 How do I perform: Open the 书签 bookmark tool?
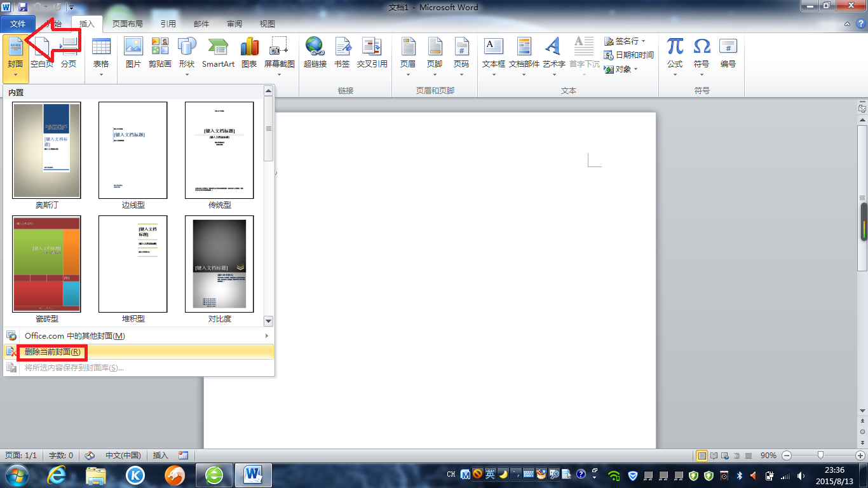342,53
